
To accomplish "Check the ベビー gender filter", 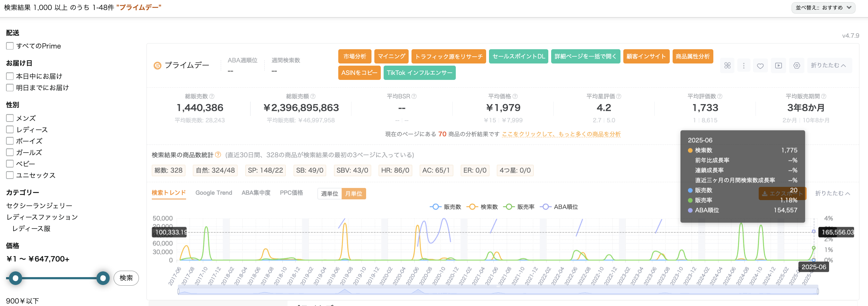I will (10, 164).
